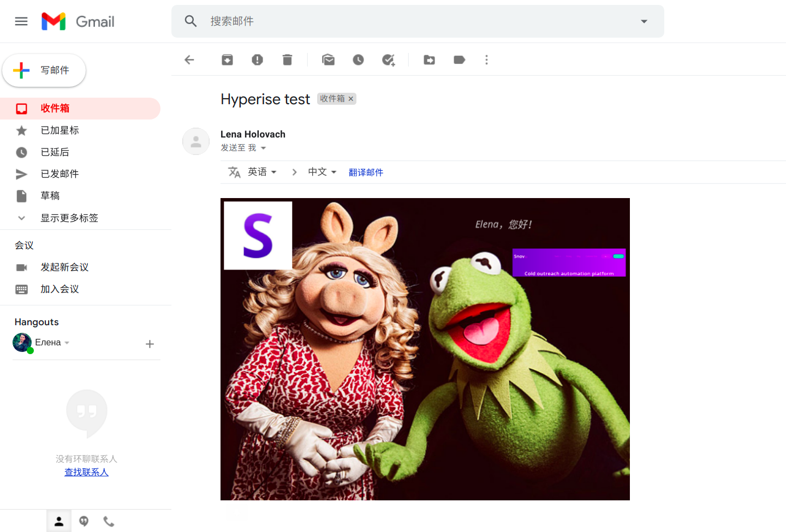
Task: Go back to inbox arrow
Action: tap(189, 60)
